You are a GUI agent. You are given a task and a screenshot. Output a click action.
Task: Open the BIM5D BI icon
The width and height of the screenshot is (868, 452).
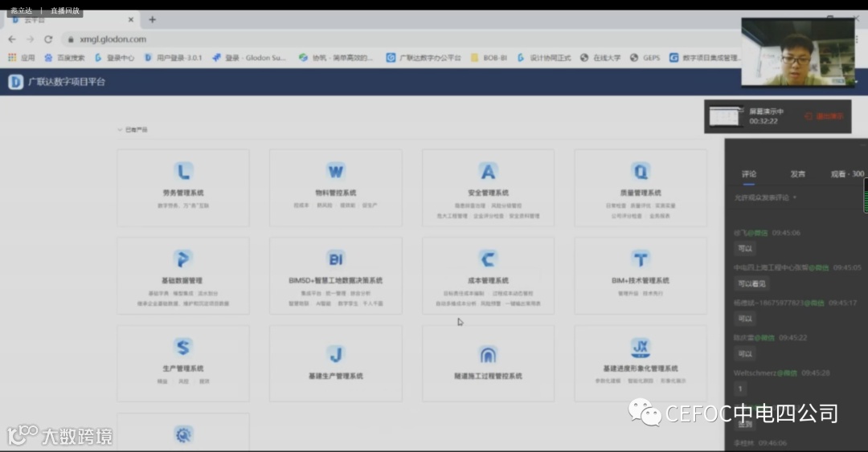[x=335, y=259]
